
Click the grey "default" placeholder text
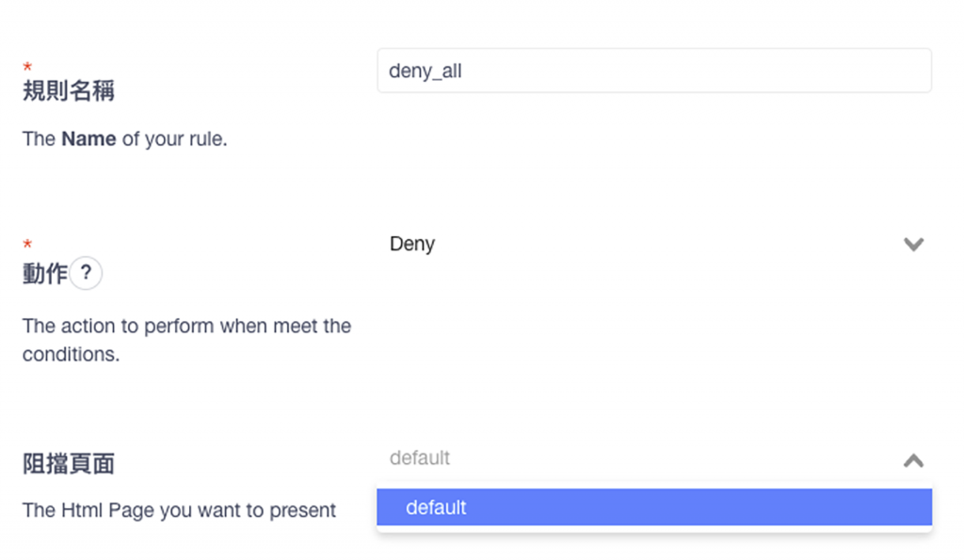[x=420, y=458]
